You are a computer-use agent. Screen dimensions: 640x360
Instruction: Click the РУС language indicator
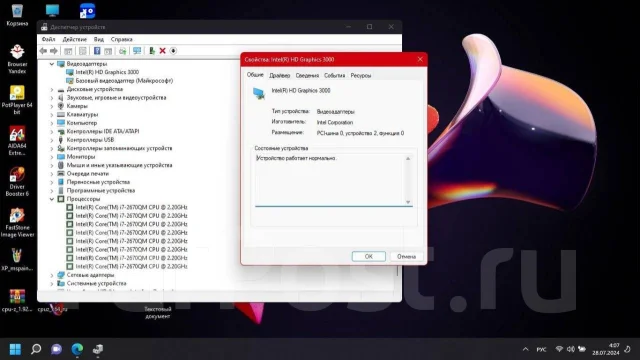click(x=541, y=349)
